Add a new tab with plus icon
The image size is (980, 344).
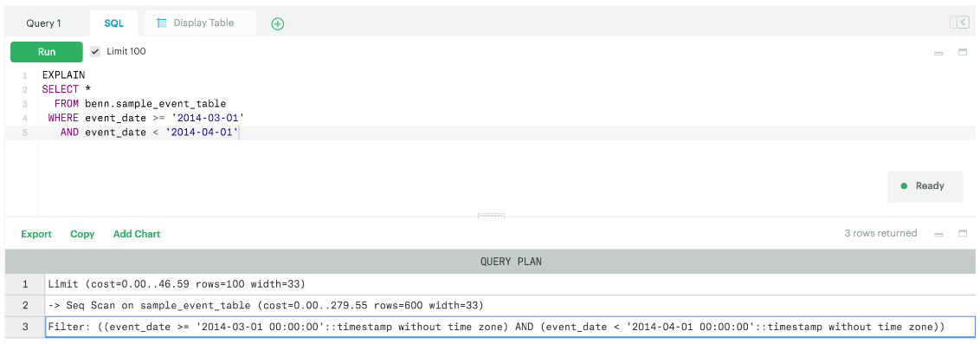tap(278, 23)
